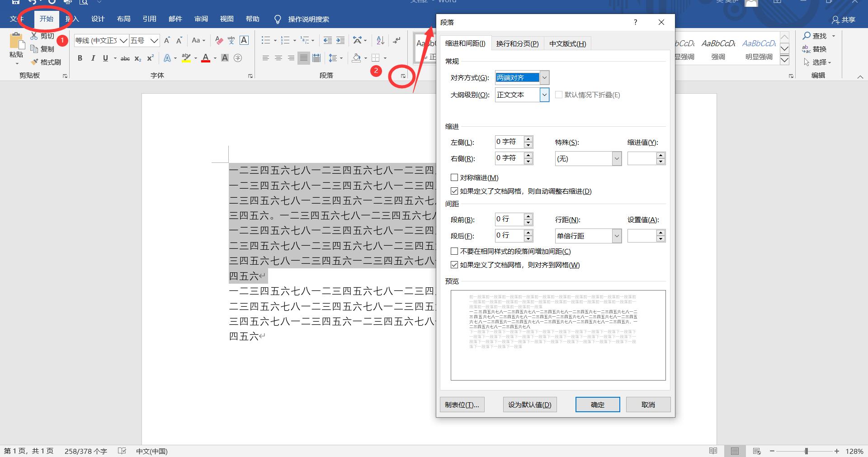868x457 pixels.
Task: Enable the 对称缩进 (mirror indents) checkbox
Action: tap(454, 177)
